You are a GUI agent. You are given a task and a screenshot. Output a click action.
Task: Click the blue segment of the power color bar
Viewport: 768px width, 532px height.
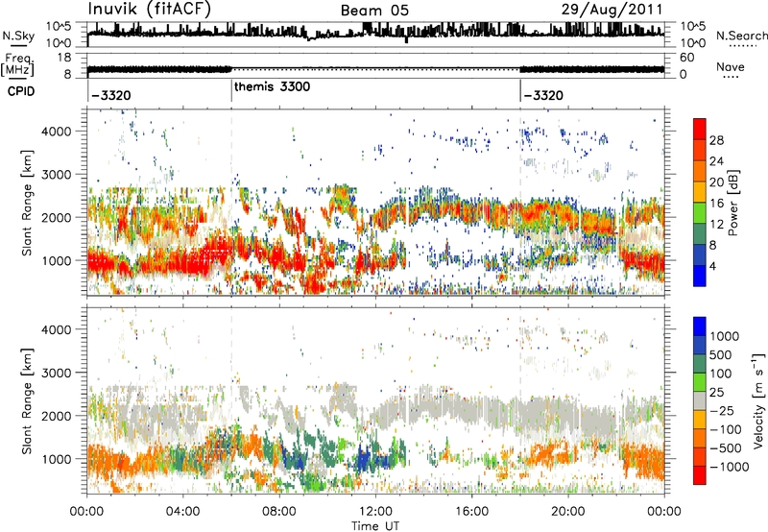point(700,276)
